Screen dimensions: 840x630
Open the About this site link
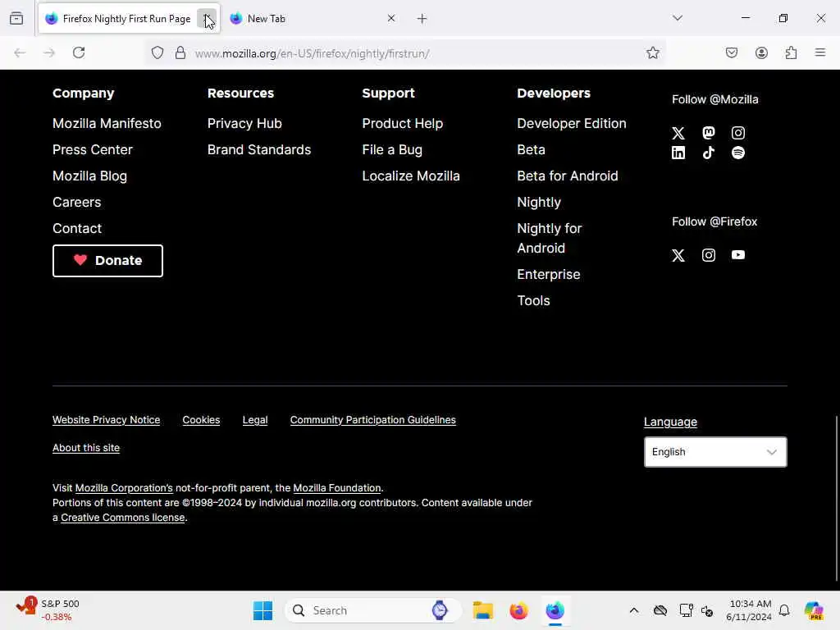85,448
